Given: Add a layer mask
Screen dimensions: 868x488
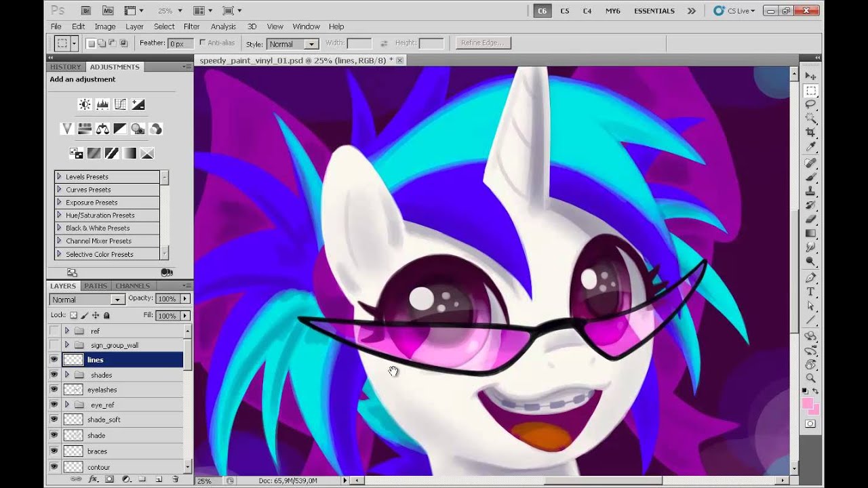Looking at the screenshot, I should 109,479.
